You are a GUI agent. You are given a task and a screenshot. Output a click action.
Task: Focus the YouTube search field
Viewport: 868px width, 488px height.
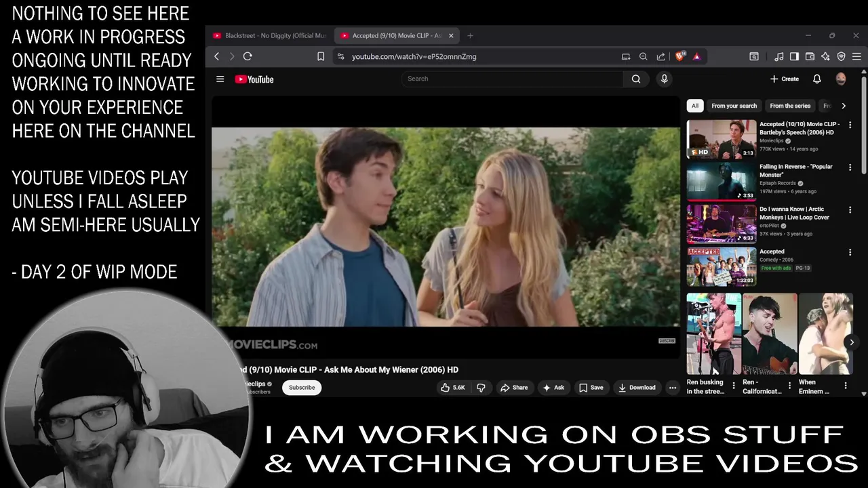click(512, 79)
